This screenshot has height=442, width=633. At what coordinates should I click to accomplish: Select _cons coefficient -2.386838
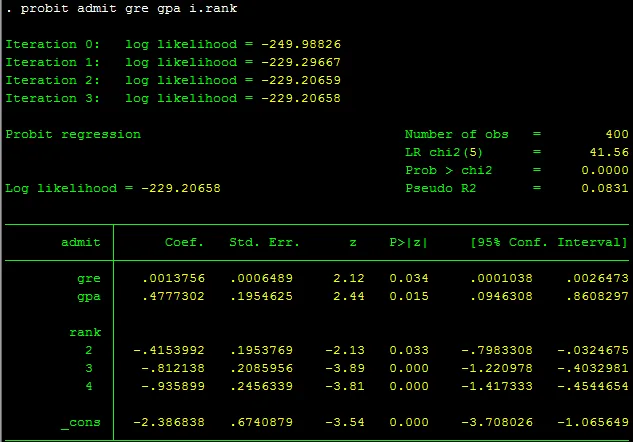(169, 422)
